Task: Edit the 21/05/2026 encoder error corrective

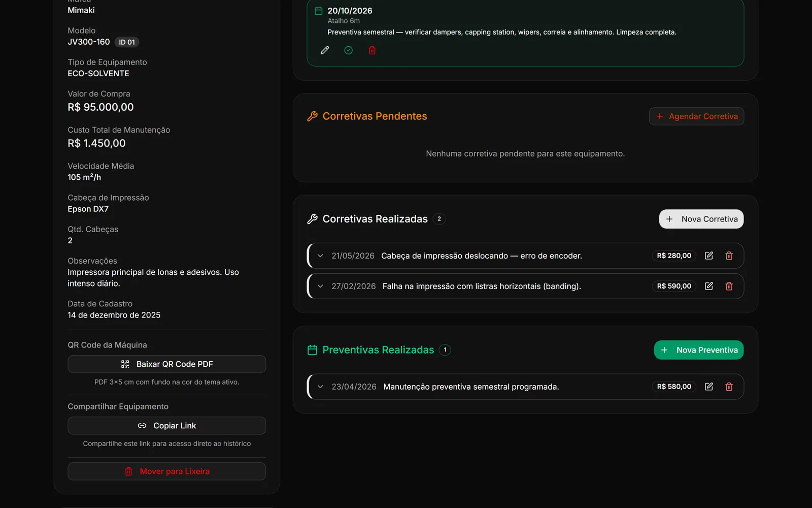Action: (709, 256)
